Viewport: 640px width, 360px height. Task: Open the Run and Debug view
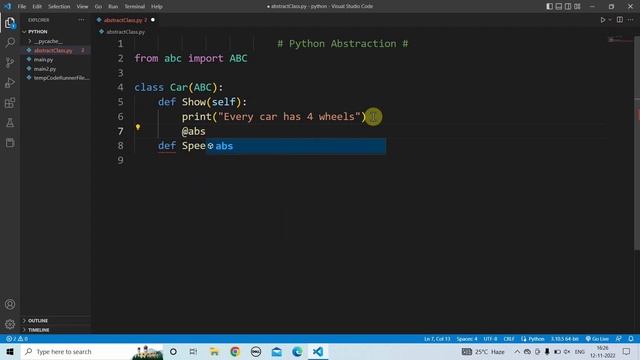point(10,82)
